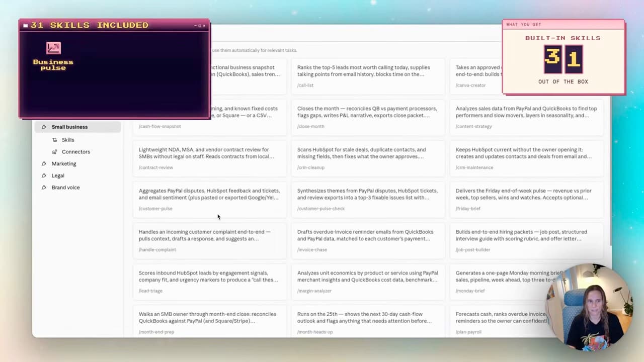Viewport: 644px width, 362px height.
Task: Open the /month-heads-up skill card
Action: pos(368,321)
